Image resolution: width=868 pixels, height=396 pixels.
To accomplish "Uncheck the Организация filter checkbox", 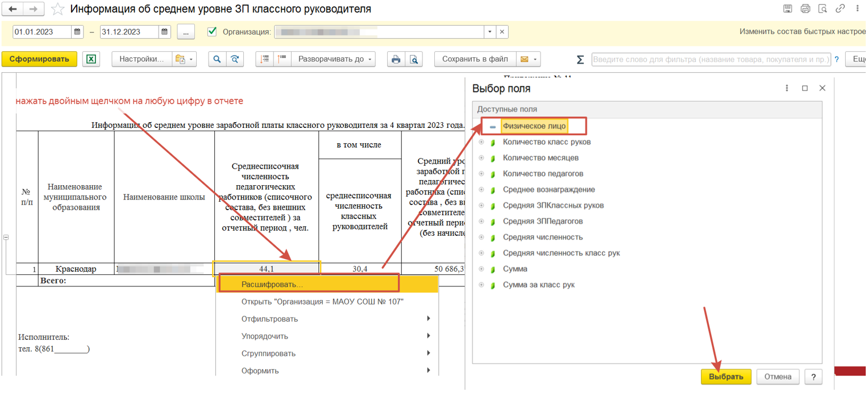I will click(x=212, y=32).
